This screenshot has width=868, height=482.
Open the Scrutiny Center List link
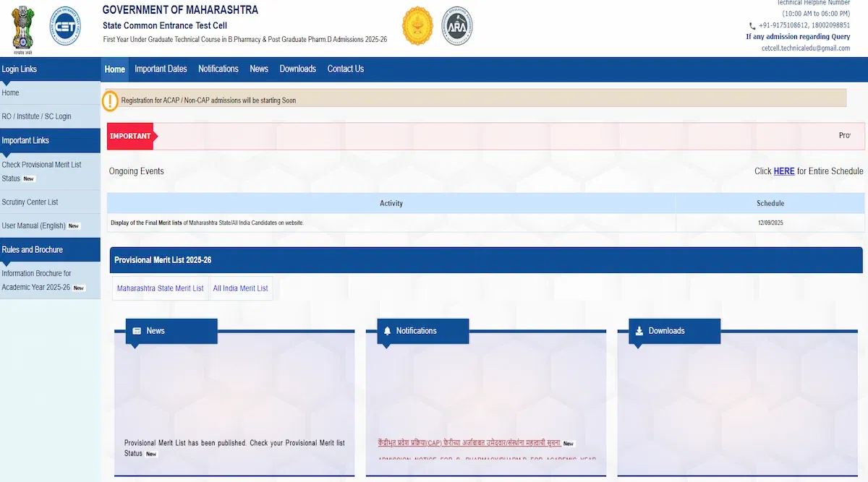[x=30, y=202]
